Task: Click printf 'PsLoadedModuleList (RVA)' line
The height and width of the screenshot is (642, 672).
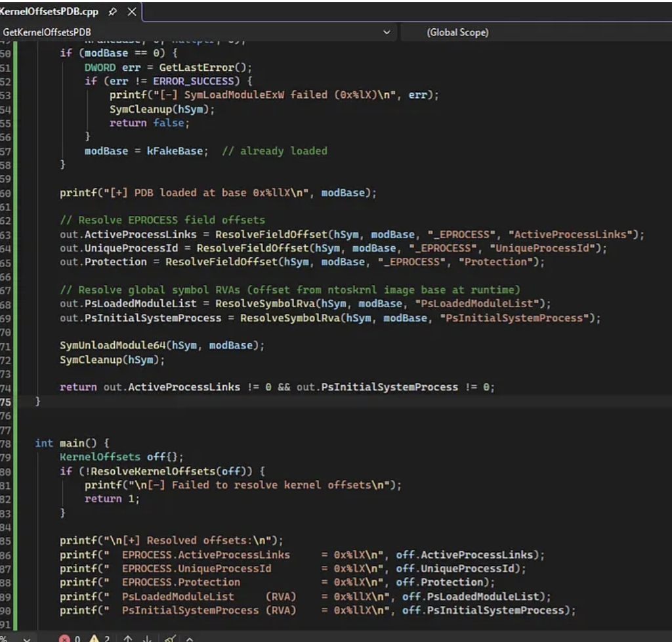Action: tap(305, 597)
